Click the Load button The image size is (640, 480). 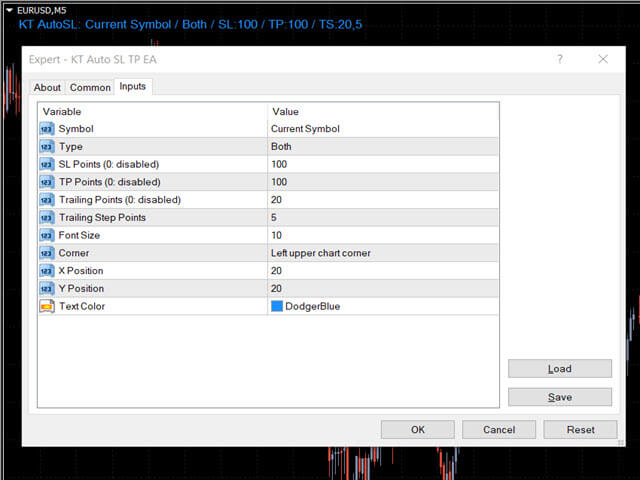(x=559, y=369)
